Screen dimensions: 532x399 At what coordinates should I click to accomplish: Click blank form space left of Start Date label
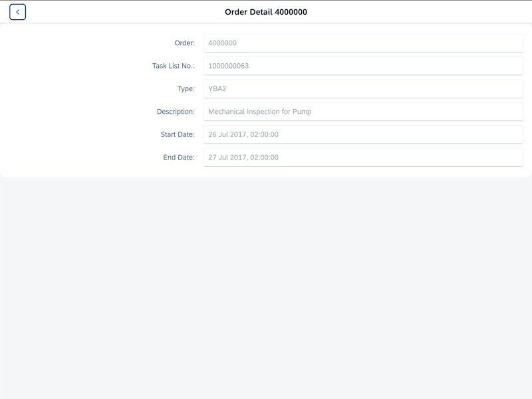click(x=80, y=134)
